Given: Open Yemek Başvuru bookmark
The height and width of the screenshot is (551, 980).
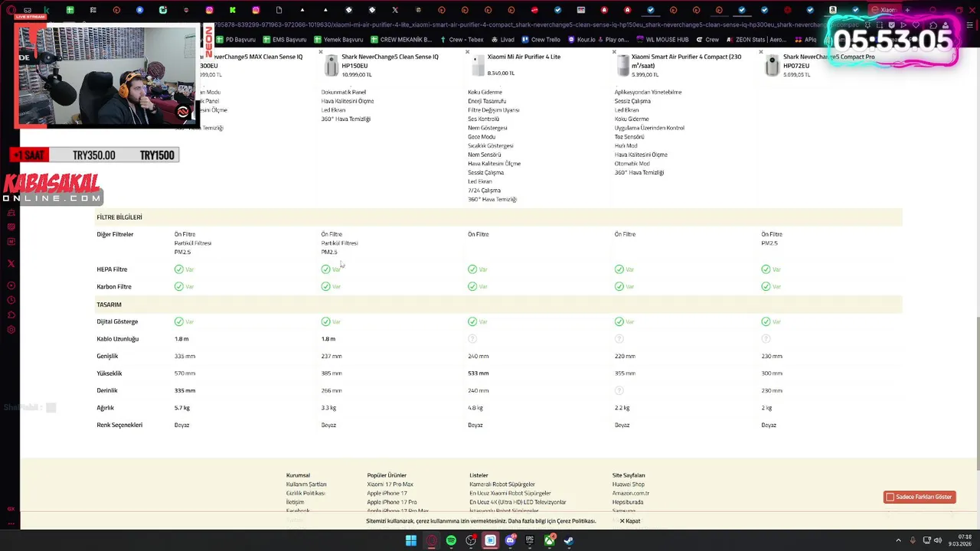Looking at the screenshot, I should (x=338, y=40).
